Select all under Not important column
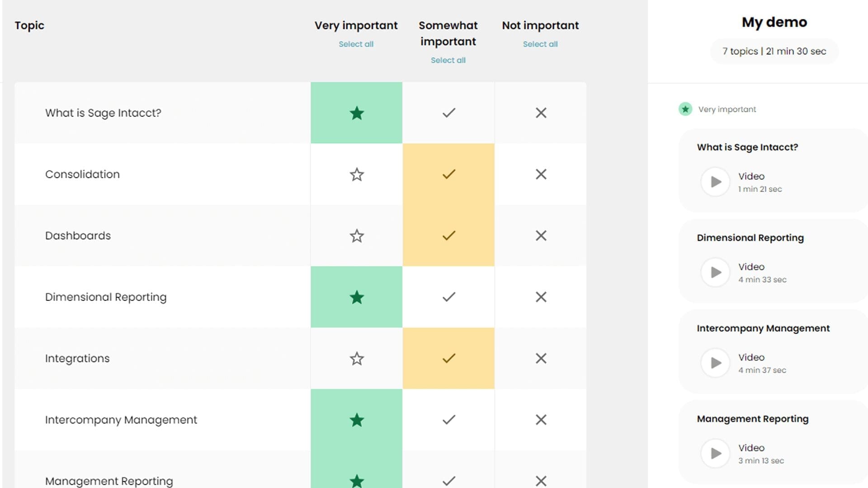Screen dimensions: 868x488 [540, 44]
